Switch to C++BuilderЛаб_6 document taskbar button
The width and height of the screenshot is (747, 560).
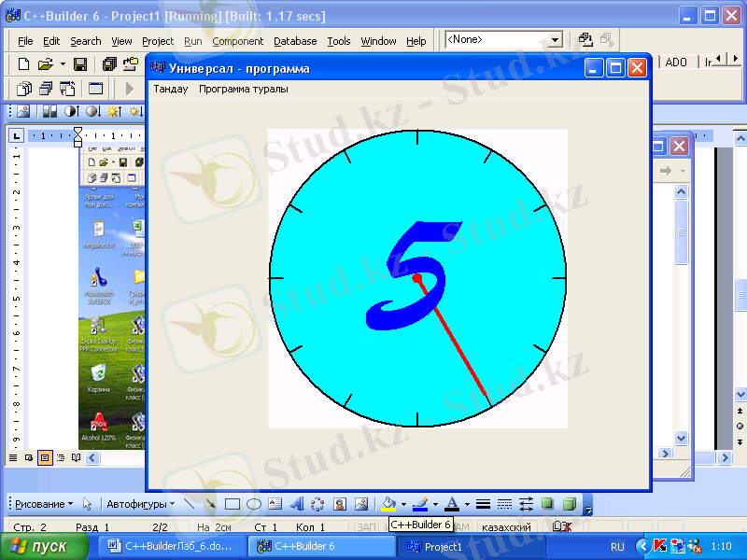click(172, 547)
